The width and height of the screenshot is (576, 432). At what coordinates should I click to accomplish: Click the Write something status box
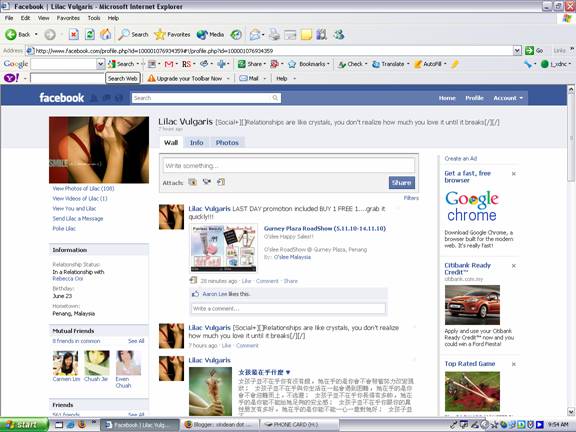[289, 166]
